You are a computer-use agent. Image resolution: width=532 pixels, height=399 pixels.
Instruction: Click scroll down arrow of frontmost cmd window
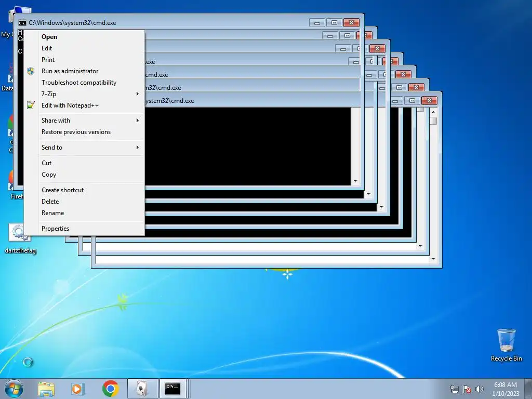coord(355,181)
